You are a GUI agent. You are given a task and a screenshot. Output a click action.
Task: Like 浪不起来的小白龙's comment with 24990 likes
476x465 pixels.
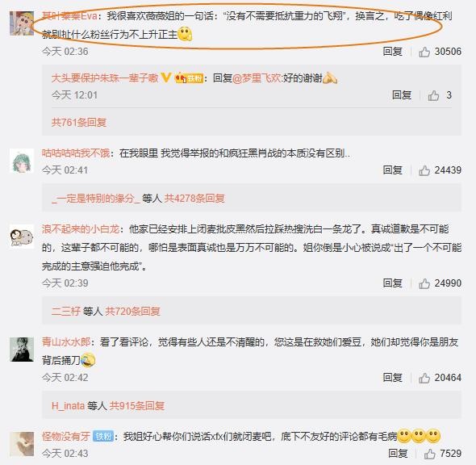[x=424, y=283]
